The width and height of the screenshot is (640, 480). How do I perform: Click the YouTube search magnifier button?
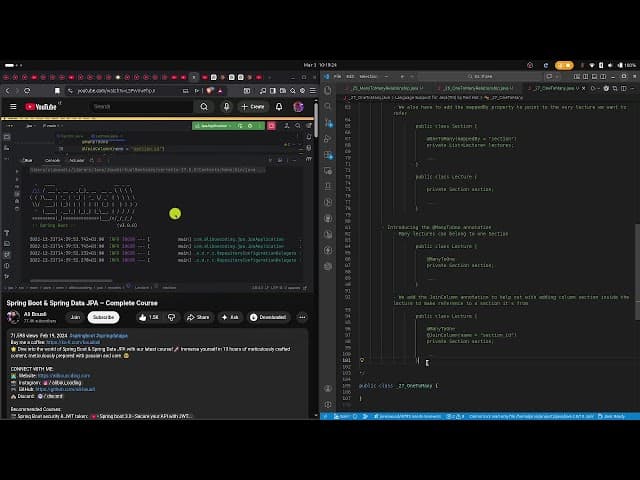pyautogui.click(x=204, y=106)
